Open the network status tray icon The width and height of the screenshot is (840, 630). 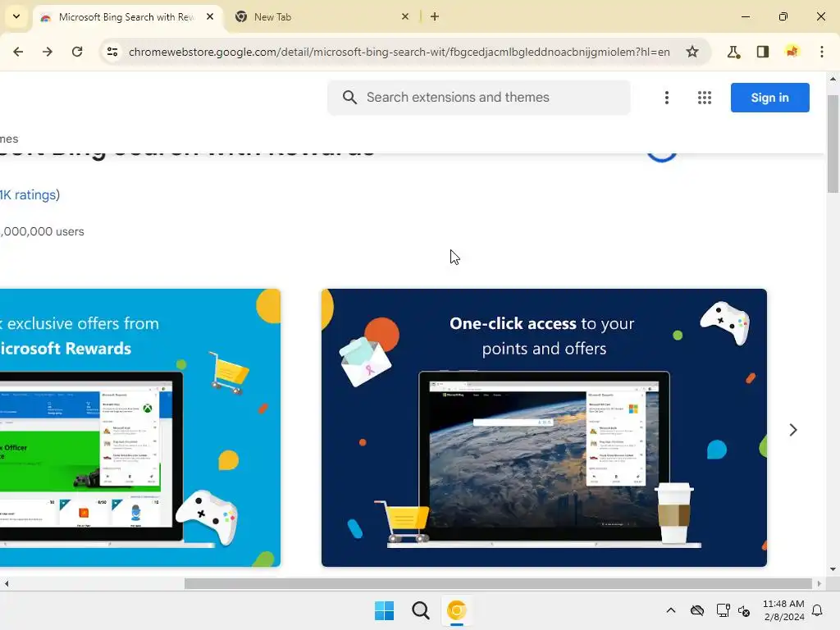724,610
